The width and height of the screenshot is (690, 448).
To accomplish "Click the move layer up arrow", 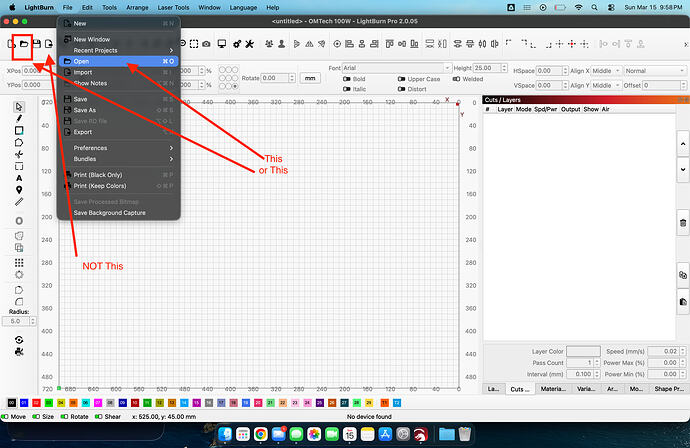I will [x=683, y=143].
